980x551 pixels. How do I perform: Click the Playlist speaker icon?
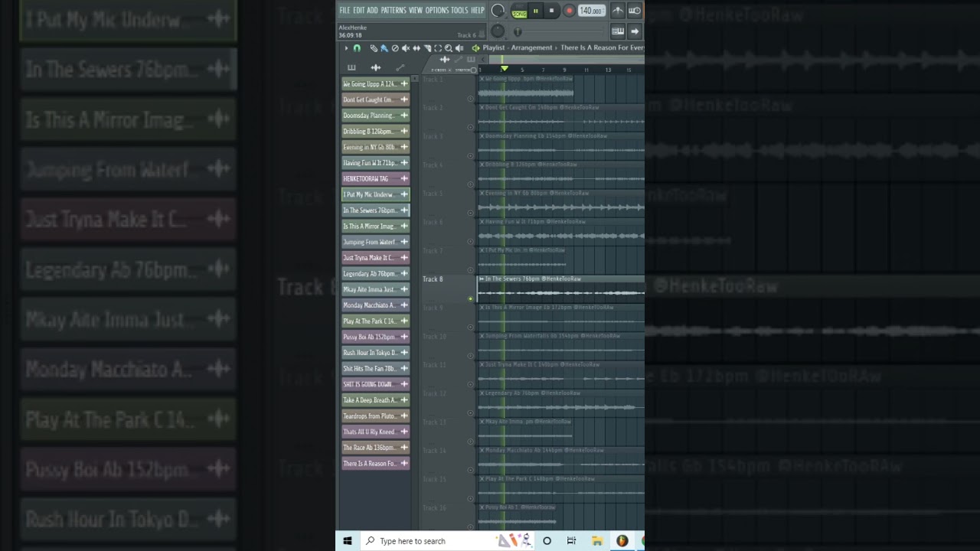coord(475,48)
